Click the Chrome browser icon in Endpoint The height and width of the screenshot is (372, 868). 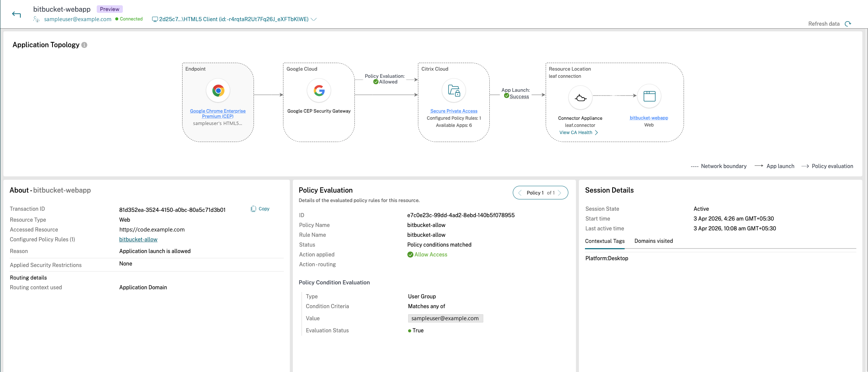point(218,91)
